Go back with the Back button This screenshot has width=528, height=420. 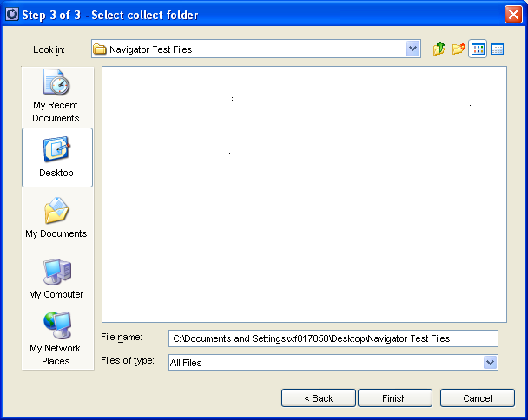click(x=319, y=398)
